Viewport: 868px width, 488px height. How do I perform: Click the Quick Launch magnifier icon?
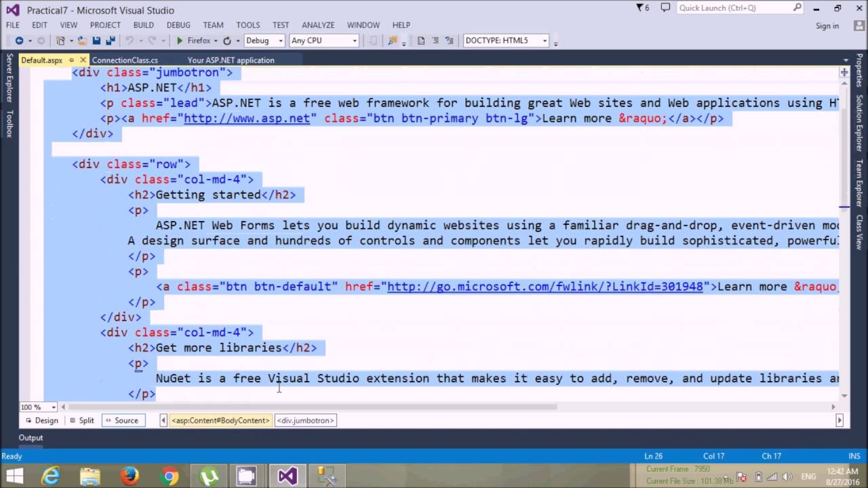point(797,8)
